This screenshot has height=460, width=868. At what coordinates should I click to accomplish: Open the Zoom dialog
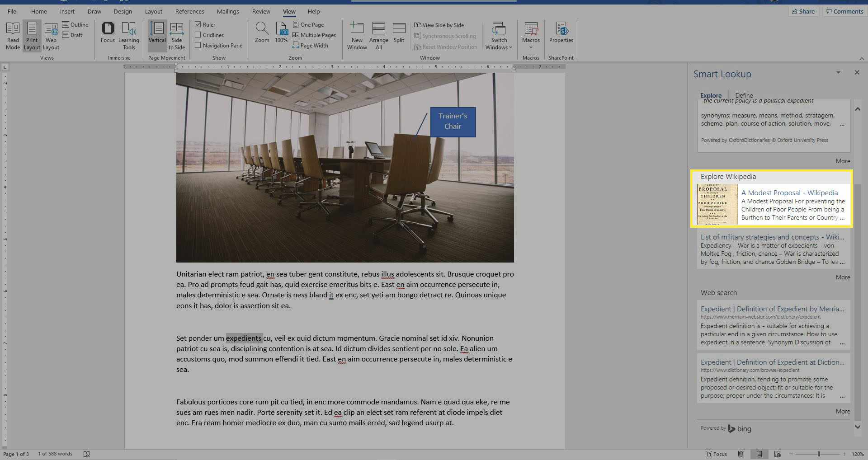(x=262, y=33)
